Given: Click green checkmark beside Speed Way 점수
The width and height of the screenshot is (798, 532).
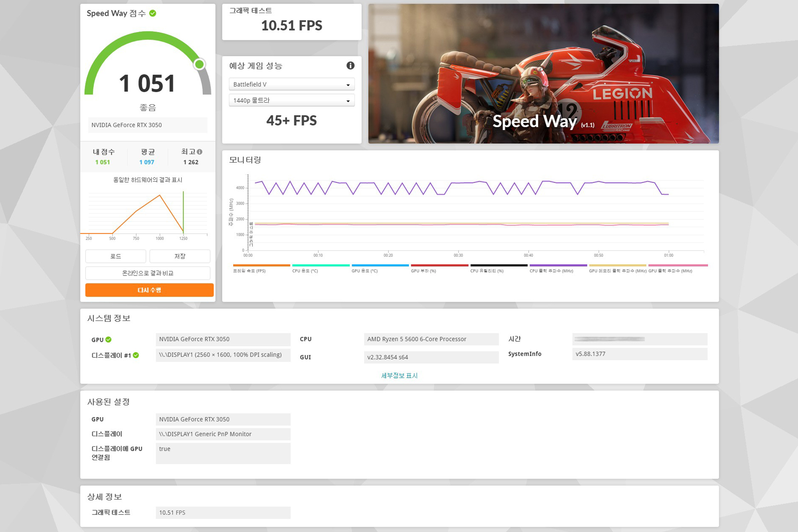Looking at the screenshot, I should pyautogui.click(x=153, y=13).
